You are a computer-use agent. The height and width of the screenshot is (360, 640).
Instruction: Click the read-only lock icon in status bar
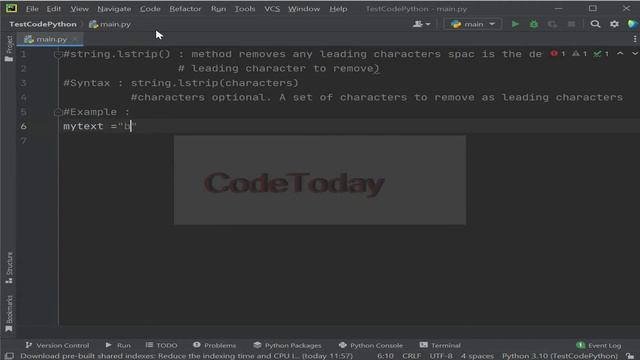click(630, 356)
